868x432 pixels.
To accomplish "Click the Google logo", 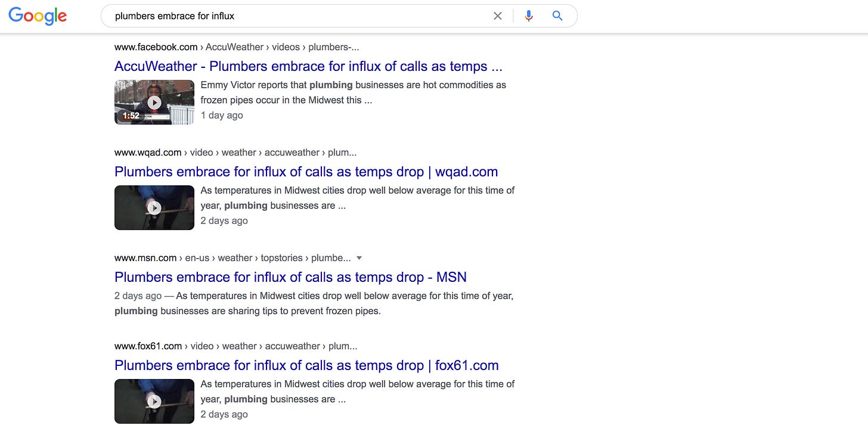I will 38,16.
